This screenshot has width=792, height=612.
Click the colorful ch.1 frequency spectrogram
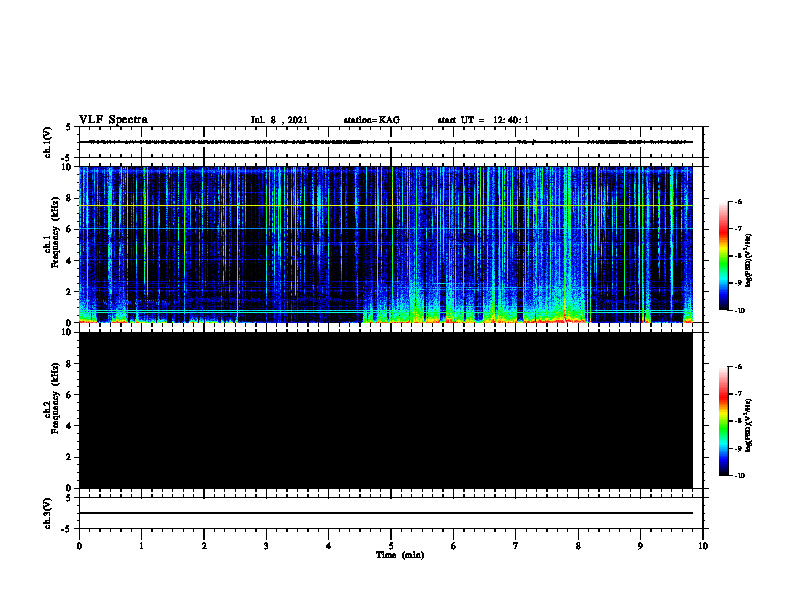[386, 244]
